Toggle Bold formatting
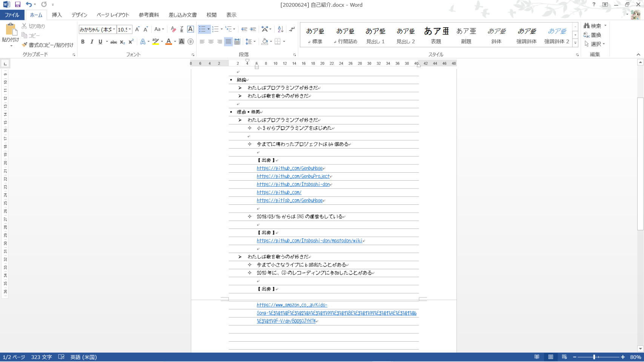 coord(83,42)
